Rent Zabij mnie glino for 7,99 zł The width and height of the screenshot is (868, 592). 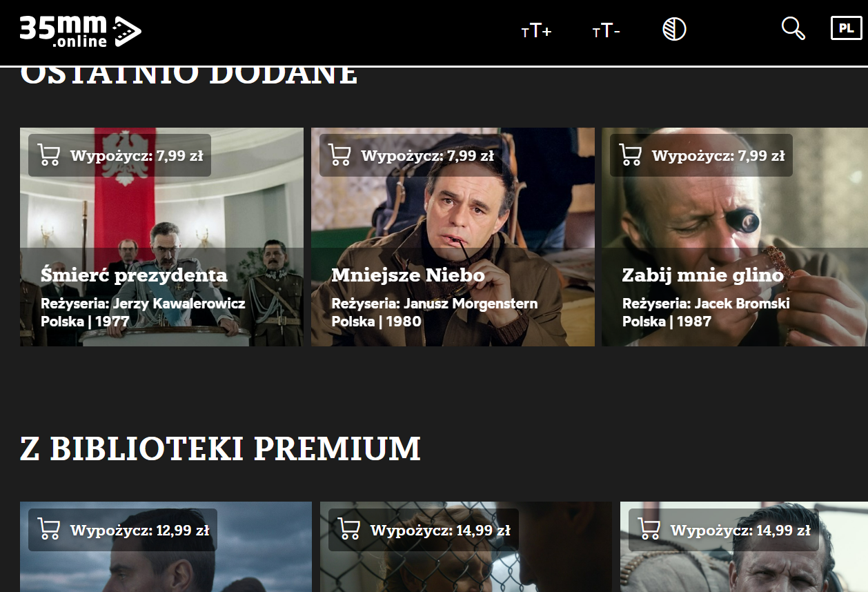pos(701,155)
